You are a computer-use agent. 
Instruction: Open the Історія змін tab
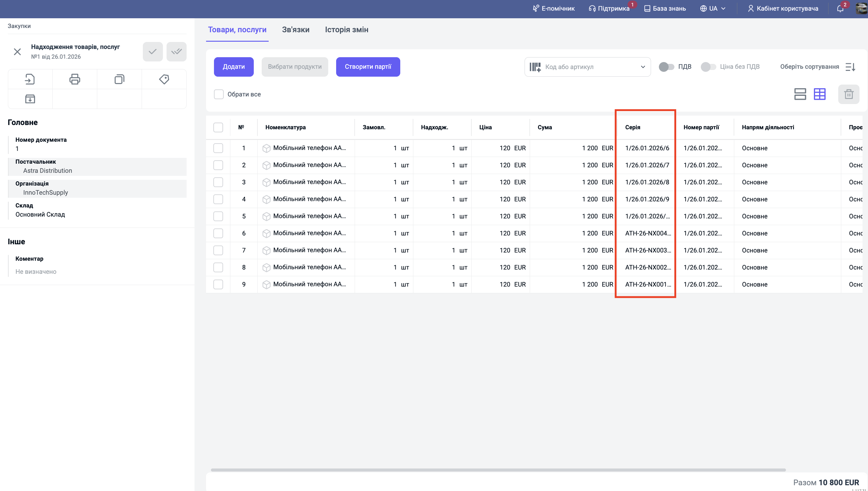[x=346, y=30]
